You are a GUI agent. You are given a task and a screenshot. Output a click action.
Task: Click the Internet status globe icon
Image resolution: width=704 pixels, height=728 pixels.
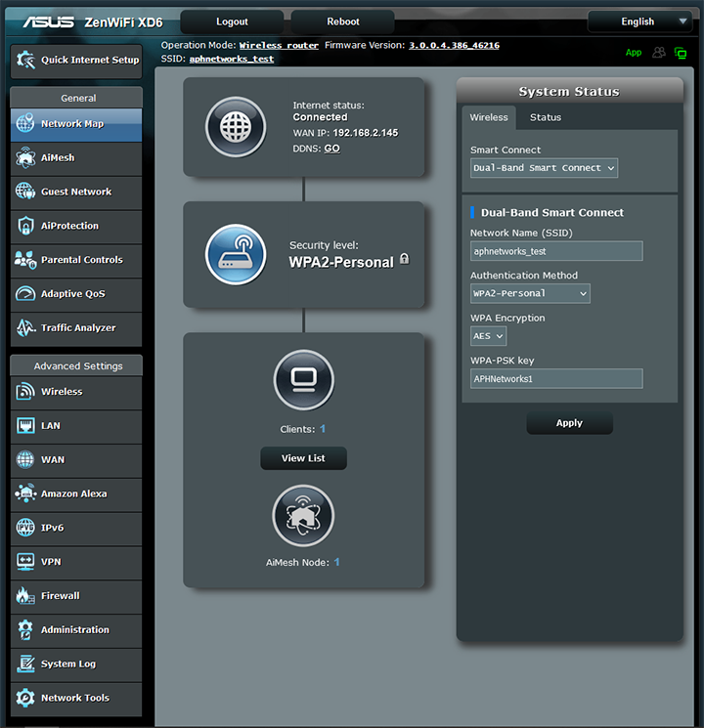236,127
